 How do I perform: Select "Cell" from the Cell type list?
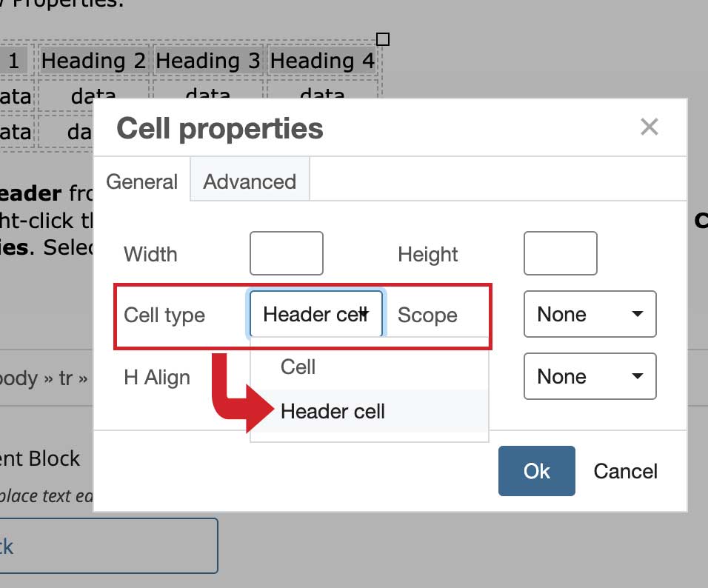pos(298,366)
